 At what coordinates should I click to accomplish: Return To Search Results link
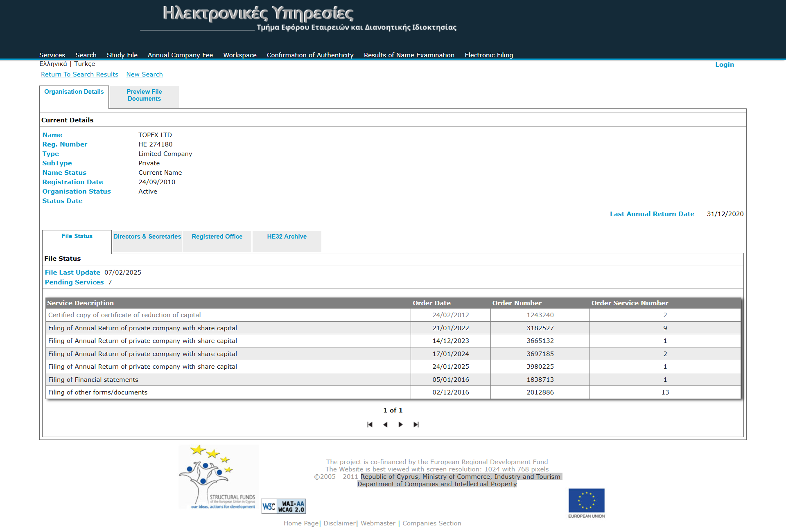[79, 74]
